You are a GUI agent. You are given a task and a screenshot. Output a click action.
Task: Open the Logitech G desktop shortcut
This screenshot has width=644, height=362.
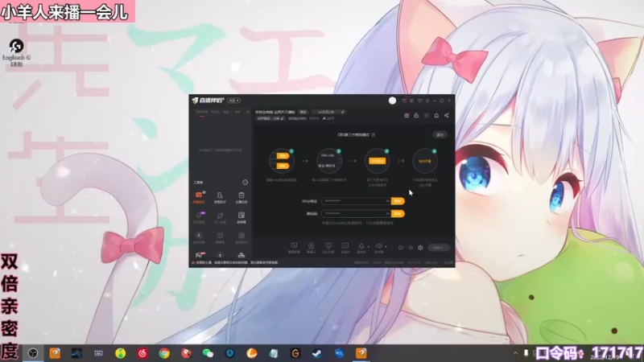(16, 52)
